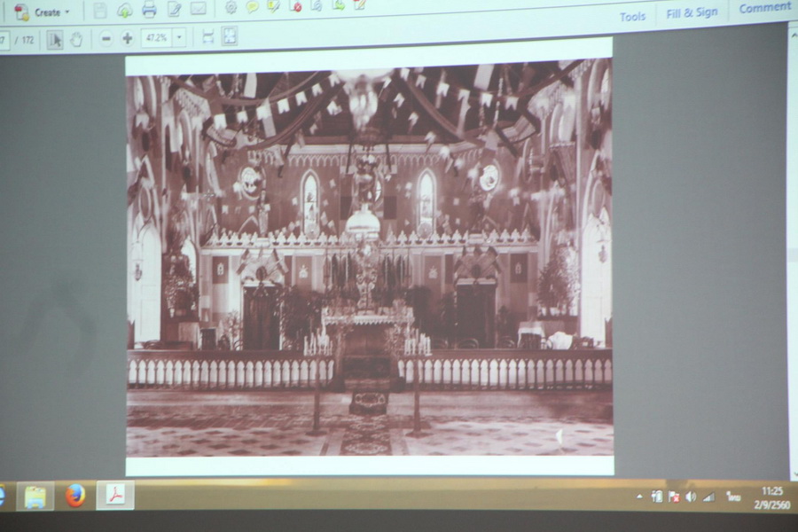This screenshot has width=798, height=532.
Task: Click the 47.2% zoom value field
Action: click(x=157, y=37)
